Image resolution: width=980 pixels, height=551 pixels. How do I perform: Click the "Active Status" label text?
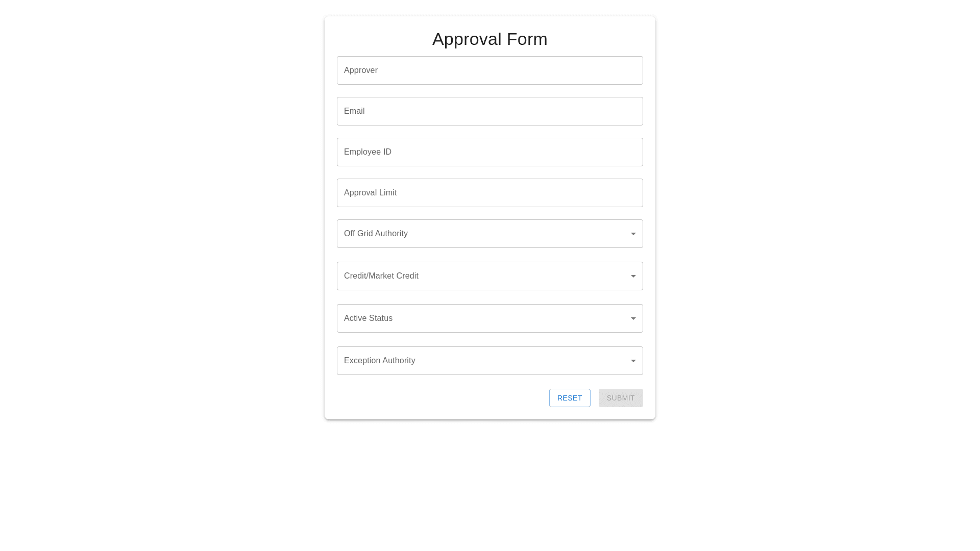tap(368, 318)
